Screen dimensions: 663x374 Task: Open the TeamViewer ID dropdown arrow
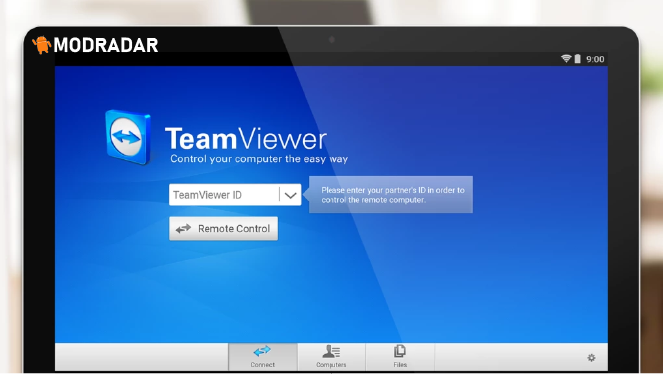pyautogui.click(x=290, y=195)
